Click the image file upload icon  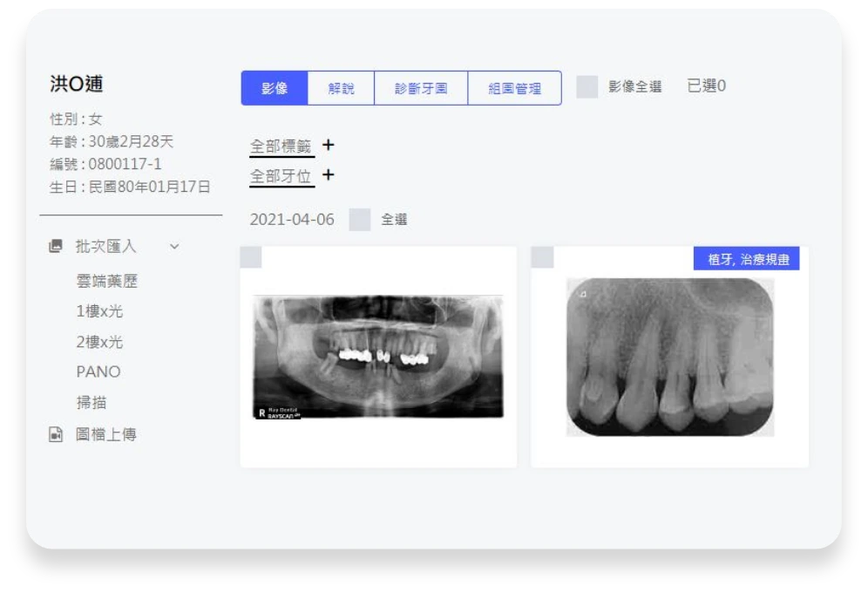tap(56, 434)
